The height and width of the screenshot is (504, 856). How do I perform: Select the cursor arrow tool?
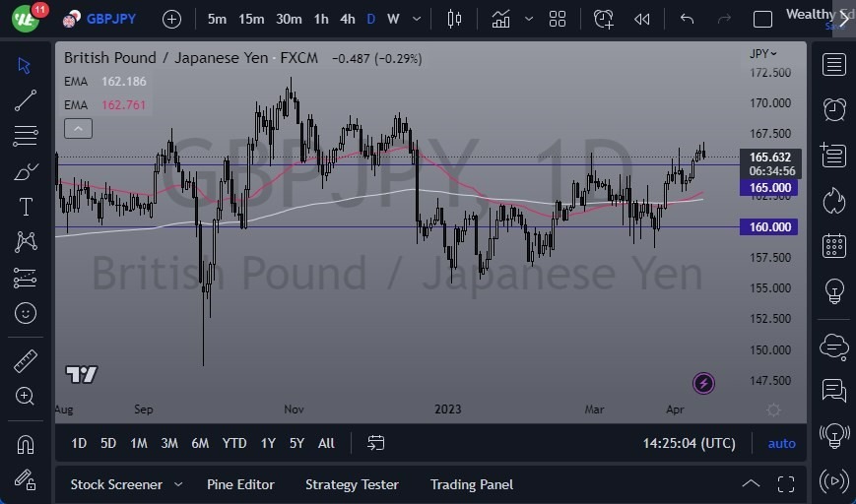tap(24, 65)
